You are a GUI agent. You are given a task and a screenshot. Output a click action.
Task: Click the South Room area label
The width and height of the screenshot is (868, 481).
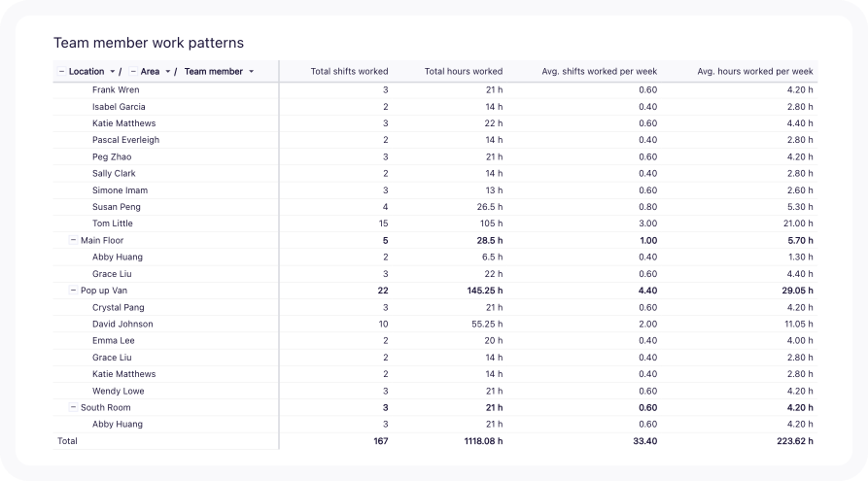tap(106, 407)
